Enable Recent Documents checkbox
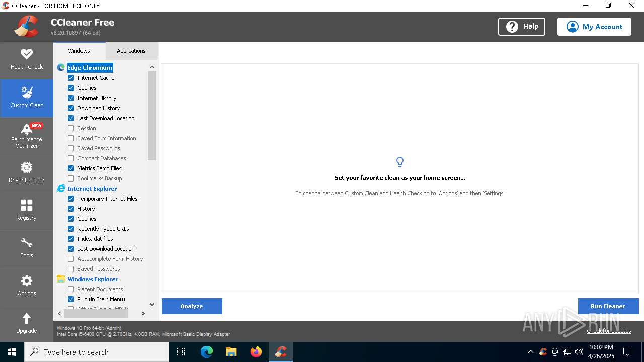Screen dimensions: 644x362 click(x=71, y=289)
